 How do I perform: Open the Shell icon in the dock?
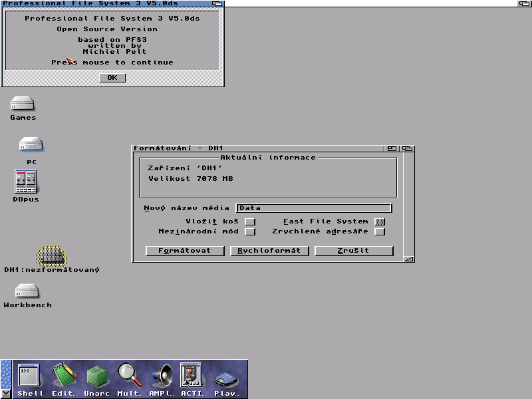tap(29, 376)
